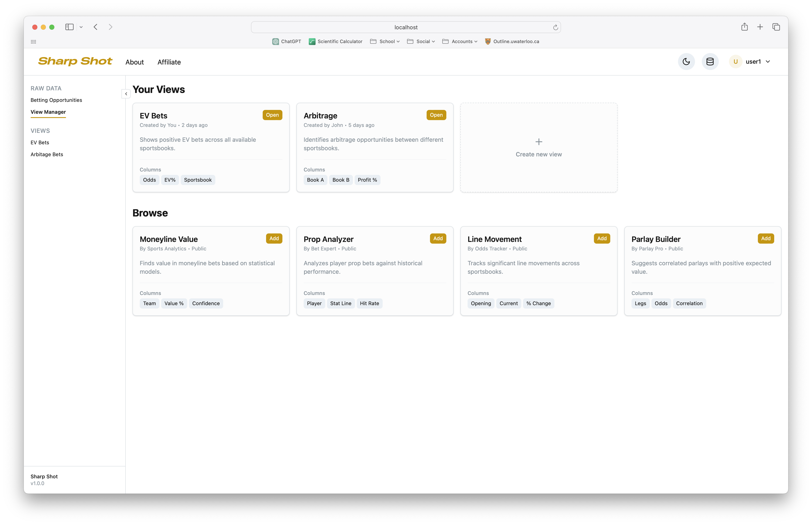This screenshot has height=525, width=812.
Task: Click the localhost address bar
Action: (x=406, y=27)
